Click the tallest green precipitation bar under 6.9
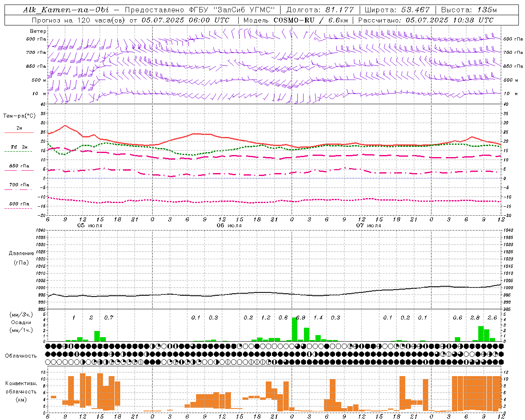The width and height of the screenshot is (525, 420). pyautogui.click(x=294, y=329)
